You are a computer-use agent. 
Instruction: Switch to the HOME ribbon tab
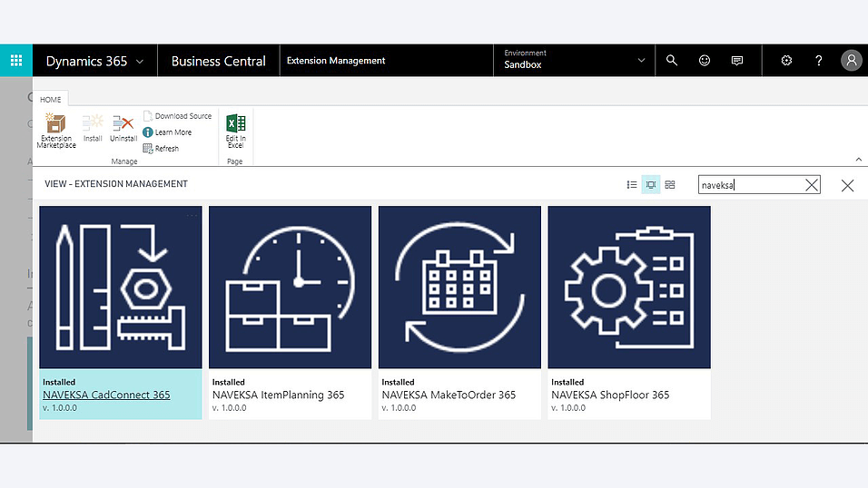50,100
